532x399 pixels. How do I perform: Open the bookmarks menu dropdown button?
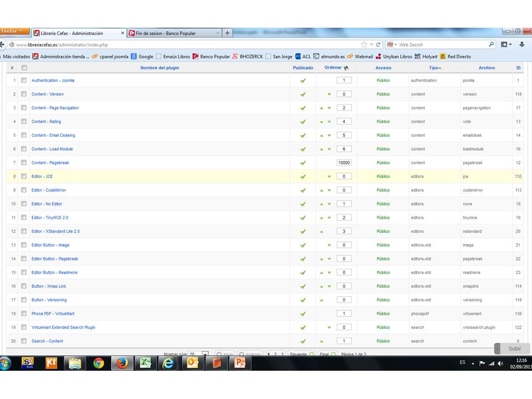[506, 44]
